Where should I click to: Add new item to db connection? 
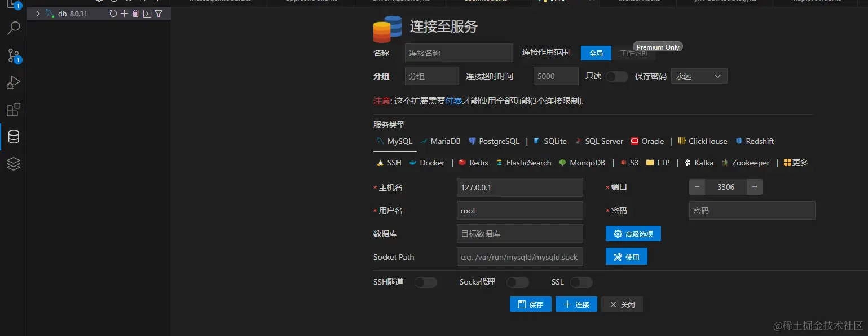125,14
